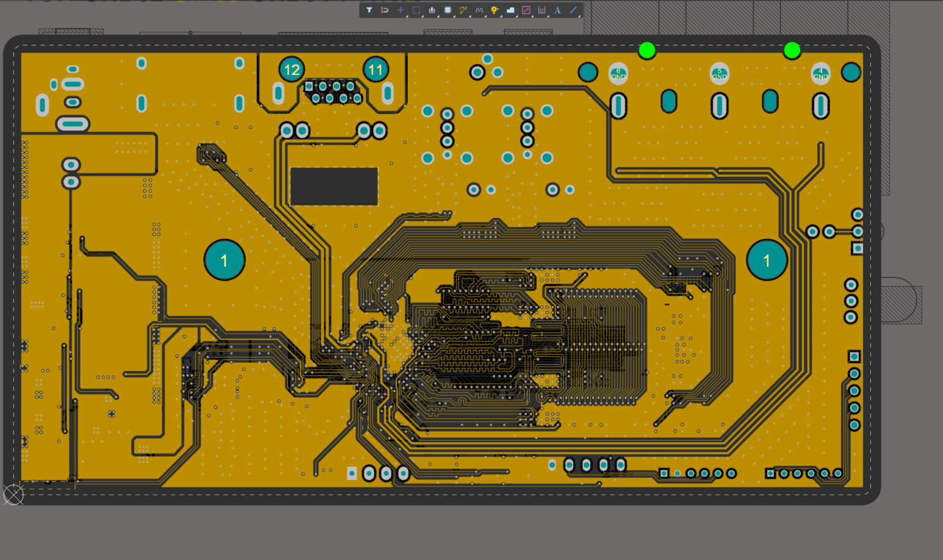Select the Place Line tool
The width and height of the screenshot is (943, 560).
573,10
